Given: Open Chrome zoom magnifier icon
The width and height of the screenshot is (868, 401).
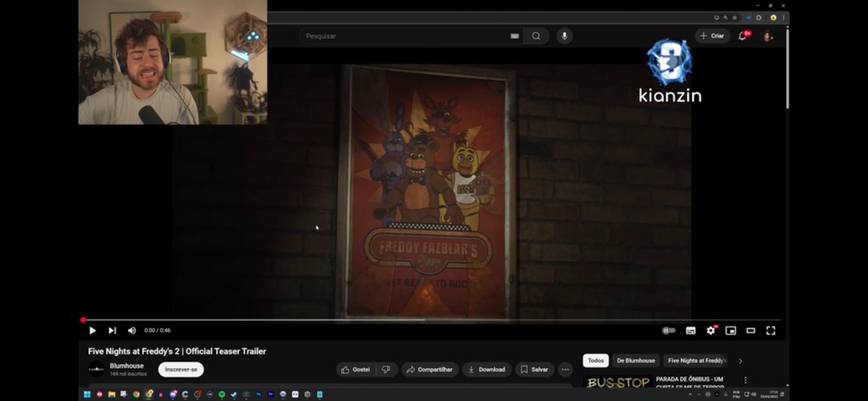Looking at the screenshot, I should tap(726, 17).
